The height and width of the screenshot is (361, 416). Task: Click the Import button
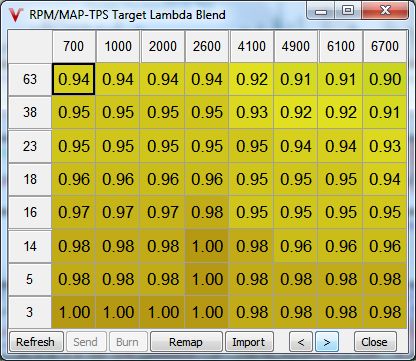coord(249,342)
